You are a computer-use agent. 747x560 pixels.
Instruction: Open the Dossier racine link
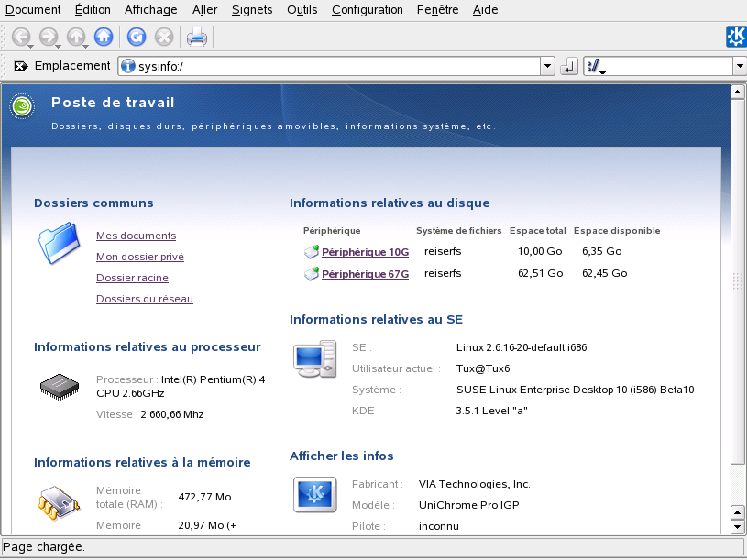pos(132,278)
